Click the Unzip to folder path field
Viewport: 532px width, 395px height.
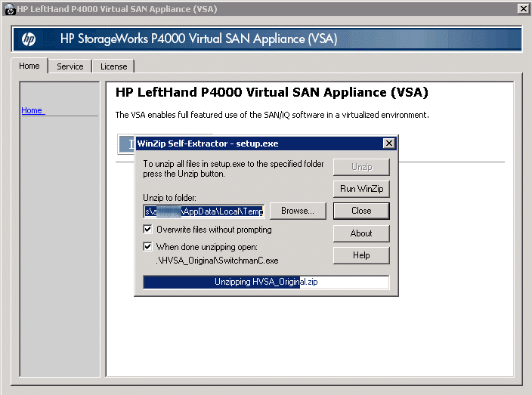(203, 211)
